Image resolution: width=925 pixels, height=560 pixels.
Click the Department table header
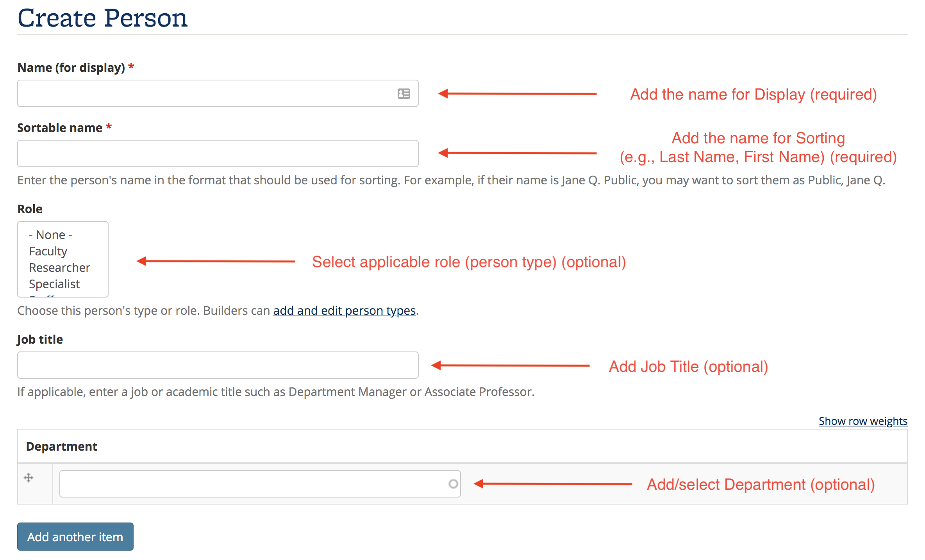62,446
